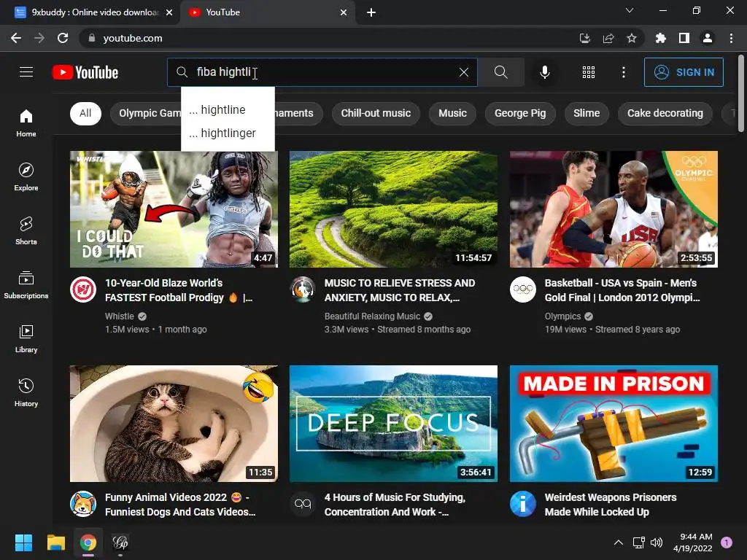Select the 'hightlinger' search suggestion
747x560 pixels.
(x=228, y=133)
